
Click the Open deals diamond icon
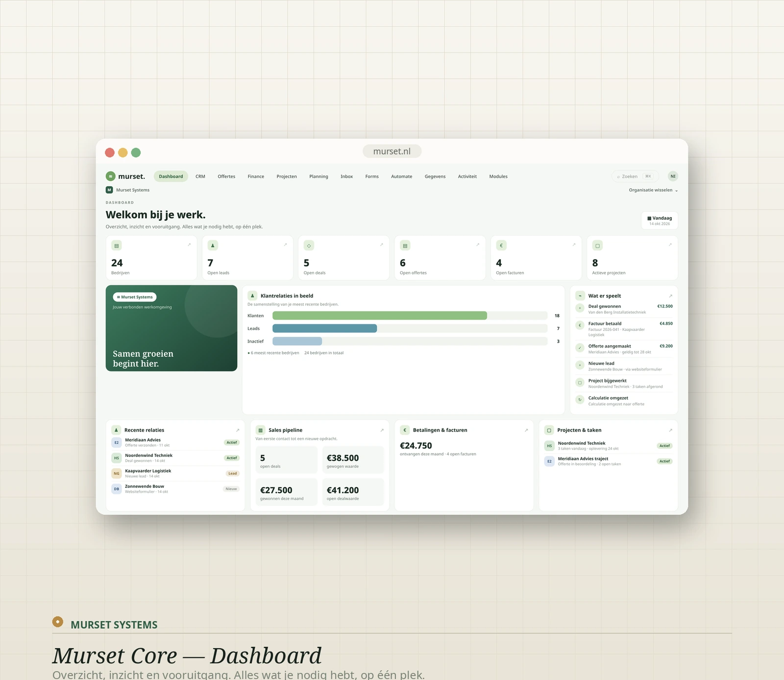point(309,246)
